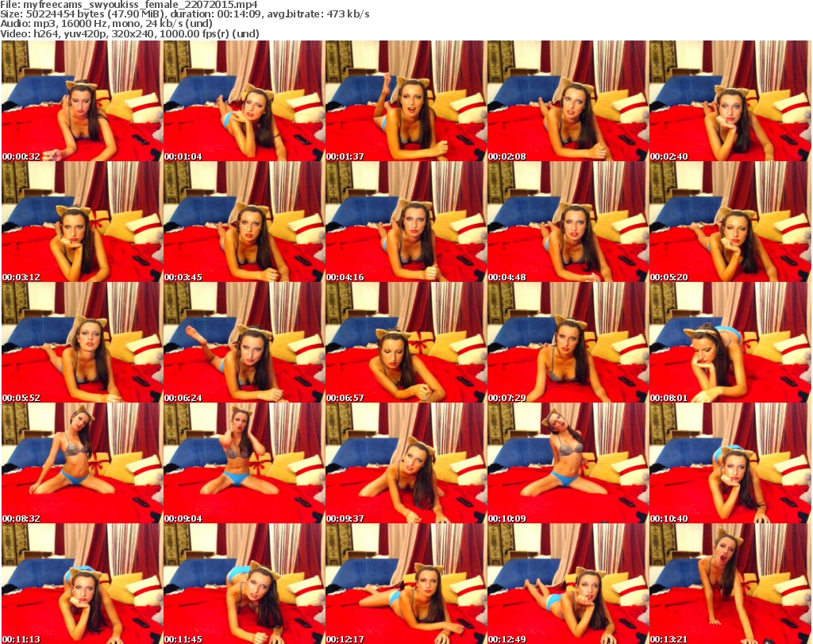Screen dimensions: 813x644
Task: View the frame stamped 00:13:21
Action: [x=730, y=584]
